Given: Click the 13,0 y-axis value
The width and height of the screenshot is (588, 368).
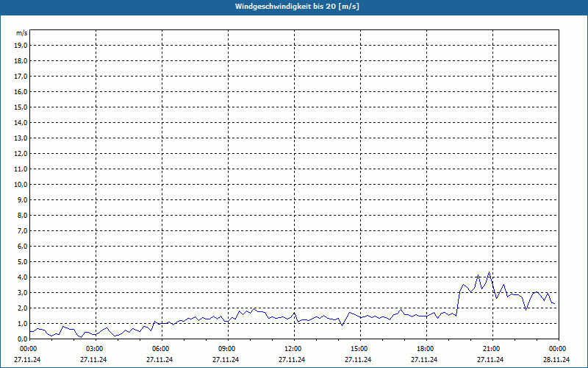Looking at the screenshot, I should tap(21, 138).
